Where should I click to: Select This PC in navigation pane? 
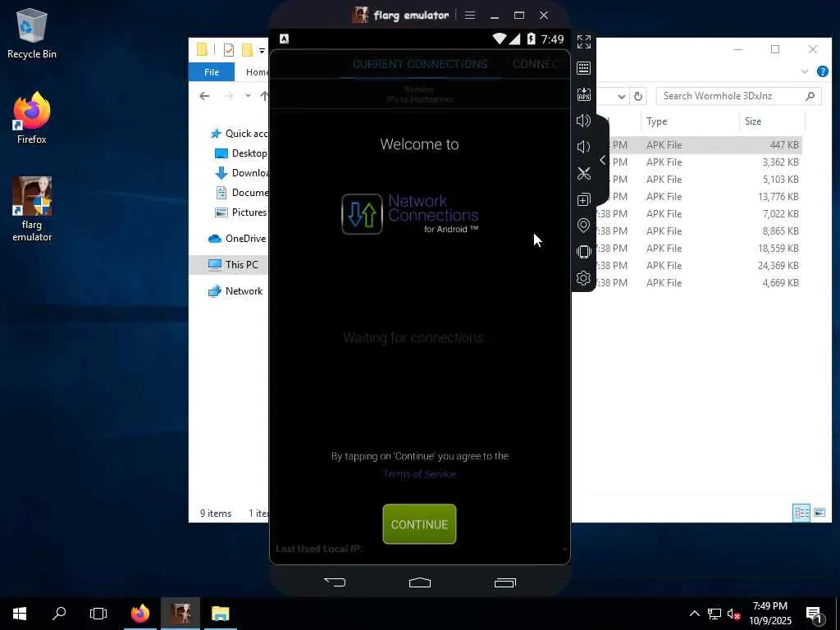pos(233,265)
